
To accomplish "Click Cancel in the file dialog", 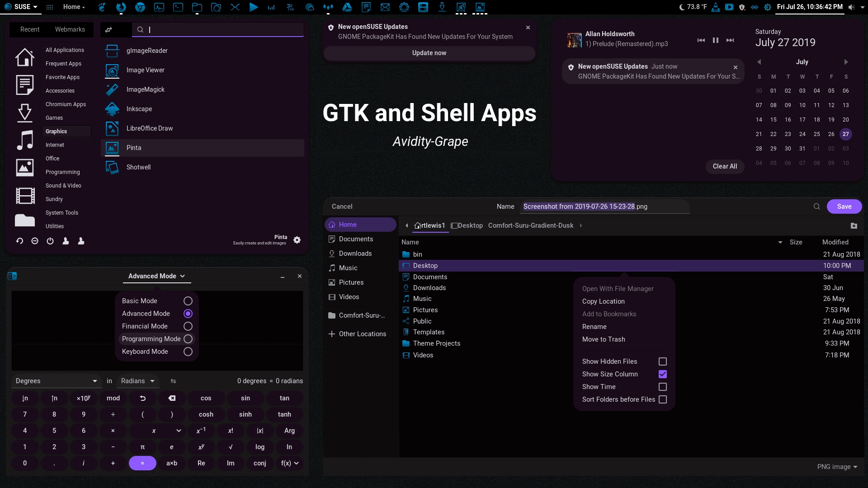I will (342, 206).
